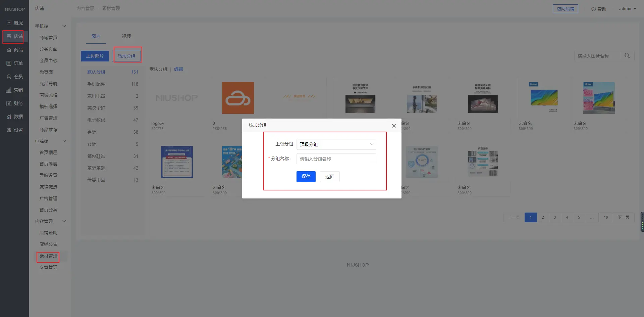Screen dimensions: 644x317
Task: Focus the 分组名称 input field
Action: (336, 159)
